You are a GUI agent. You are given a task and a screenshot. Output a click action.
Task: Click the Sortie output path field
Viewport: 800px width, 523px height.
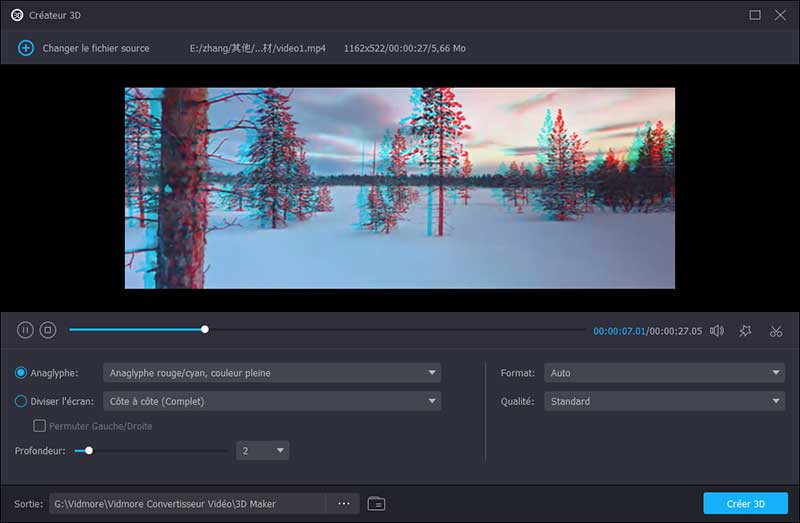coord(188,504)
